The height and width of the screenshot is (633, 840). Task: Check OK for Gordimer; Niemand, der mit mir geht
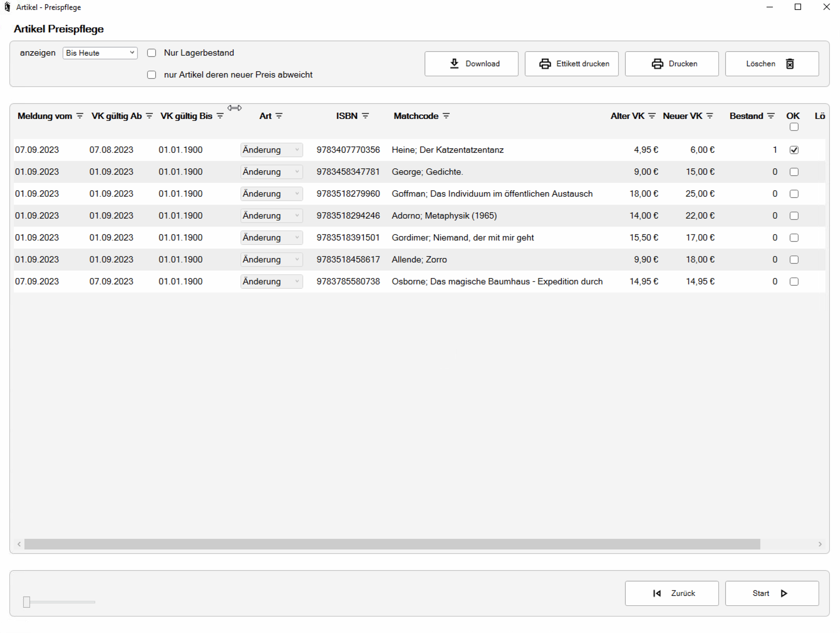(794, 238)
